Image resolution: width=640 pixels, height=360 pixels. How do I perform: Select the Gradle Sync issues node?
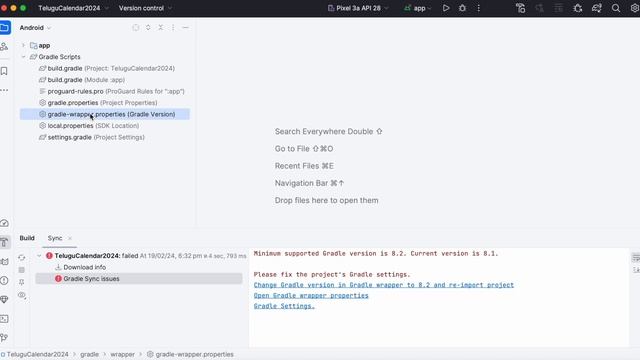coord(139,279)
